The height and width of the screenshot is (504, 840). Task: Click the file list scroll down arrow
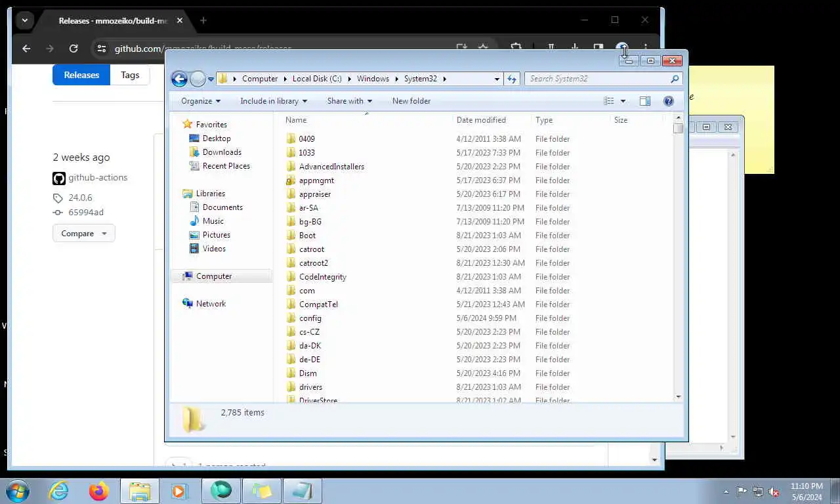click(x=678, y=396)
